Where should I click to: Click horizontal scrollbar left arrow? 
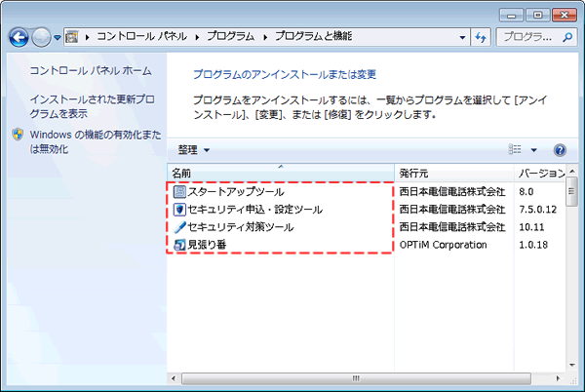pos(174,378)
